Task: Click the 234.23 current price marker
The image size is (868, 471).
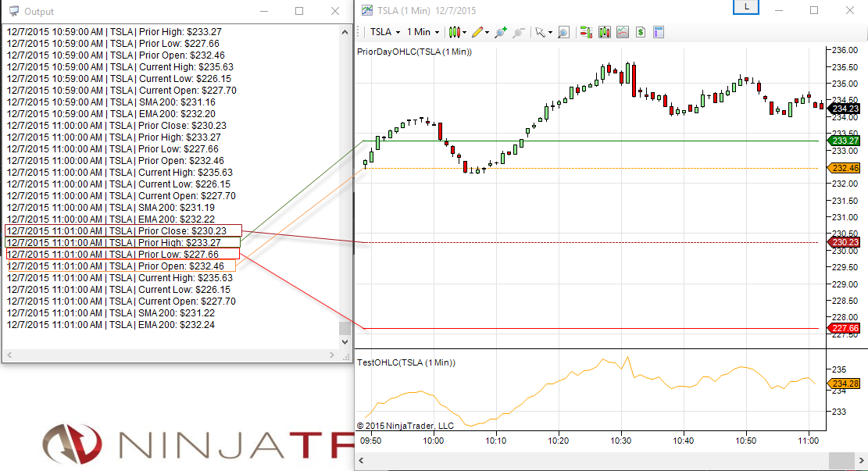Action: pyautogui.click(x=845, y=109)
